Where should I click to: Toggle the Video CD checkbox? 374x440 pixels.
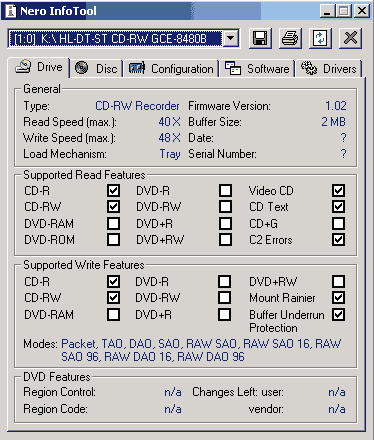[338, 191]
